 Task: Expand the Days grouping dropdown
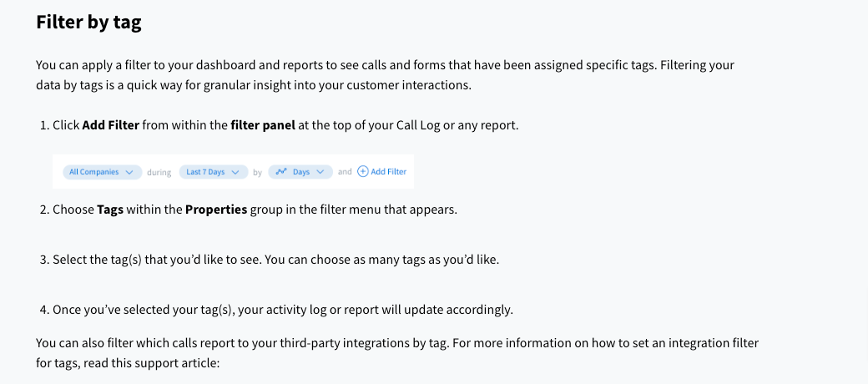tap(300, 172)
